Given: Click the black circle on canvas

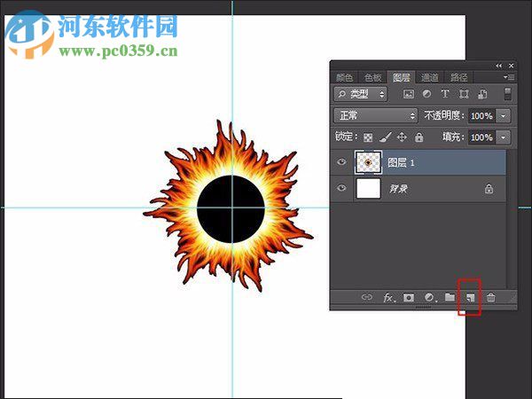Looking at the screenshot, I should pos(231,209).
